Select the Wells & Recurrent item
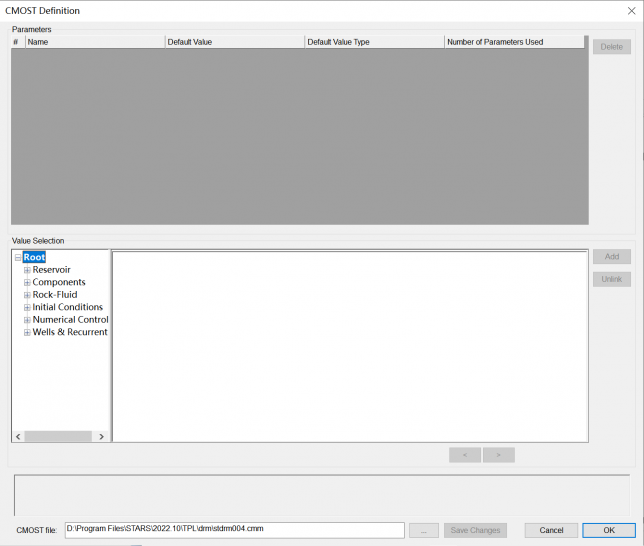Image resolution: width=644 pixels, height=546 pixels. click(x=70, y=332)
